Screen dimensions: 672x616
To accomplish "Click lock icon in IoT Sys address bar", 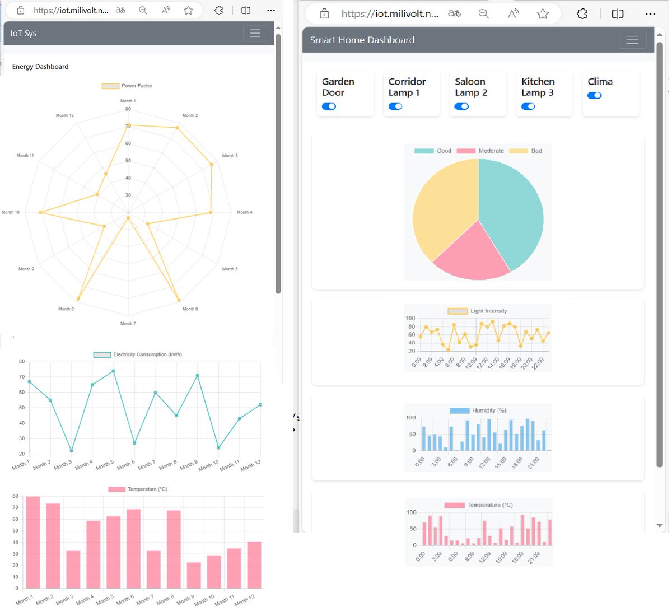I will tap(21, 10).
